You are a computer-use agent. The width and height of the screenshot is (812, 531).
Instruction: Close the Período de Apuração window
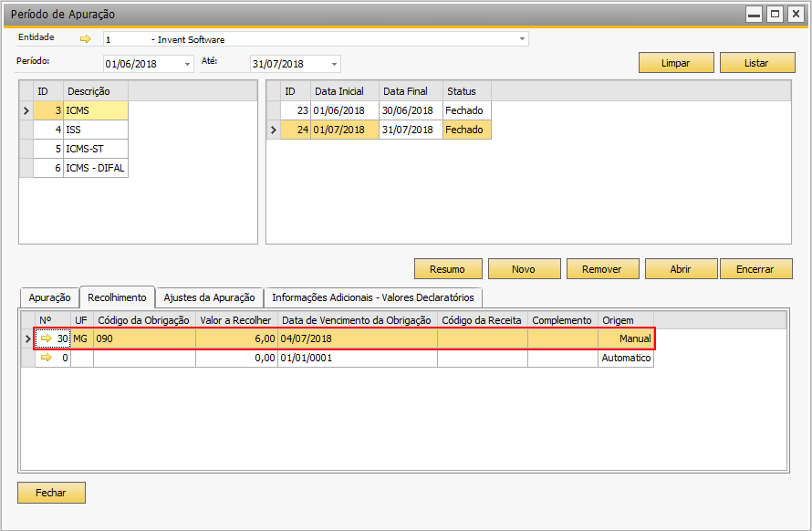point(796,14)
